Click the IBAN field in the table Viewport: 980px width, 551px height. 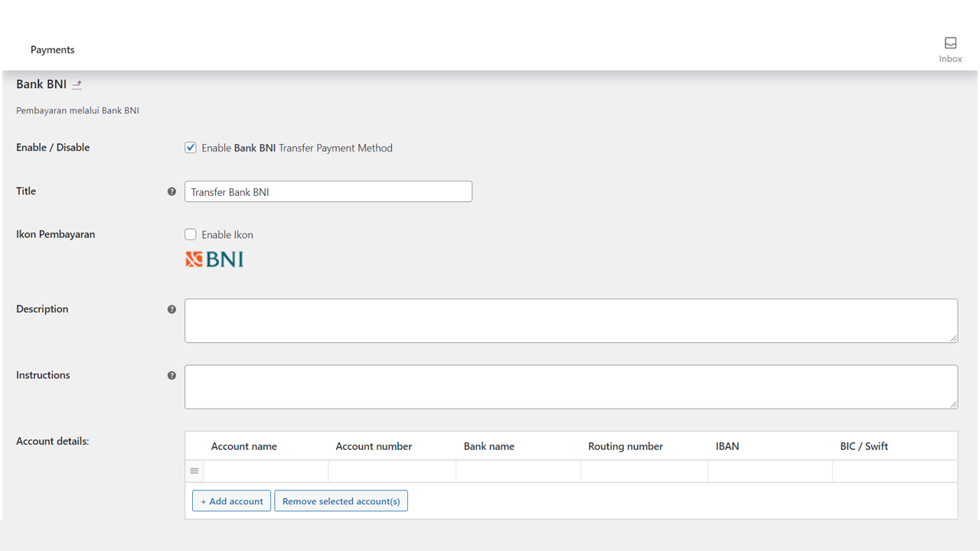coord(769,471)
